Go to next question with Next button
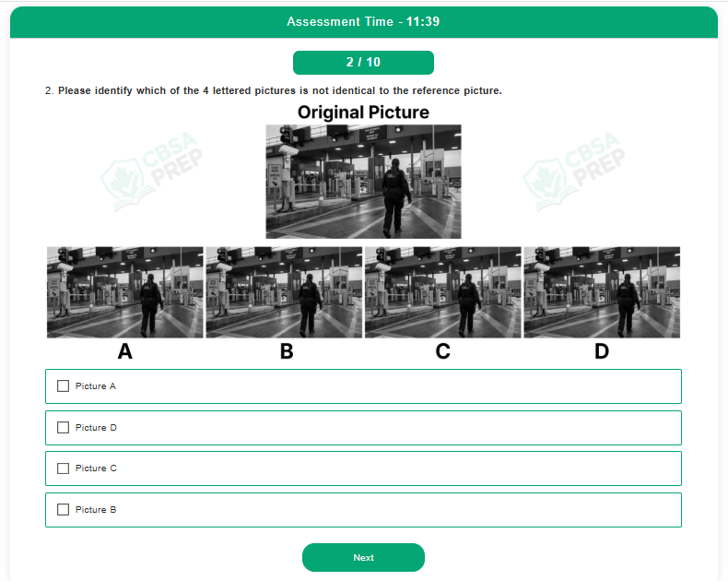This screenshot has height=581, width=728. 363,557
